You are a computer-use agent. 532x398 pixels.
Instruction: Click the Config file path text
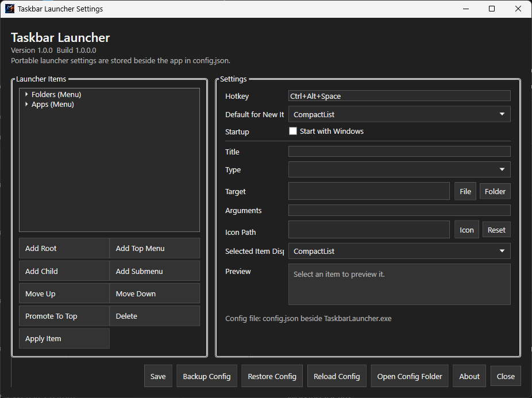point(308,318)
